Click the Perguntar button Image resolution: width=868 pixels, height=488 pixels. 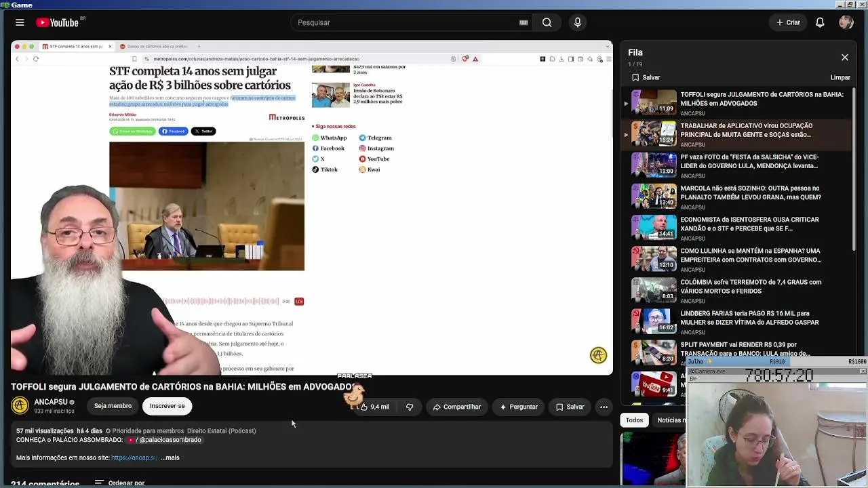(519, 407)
